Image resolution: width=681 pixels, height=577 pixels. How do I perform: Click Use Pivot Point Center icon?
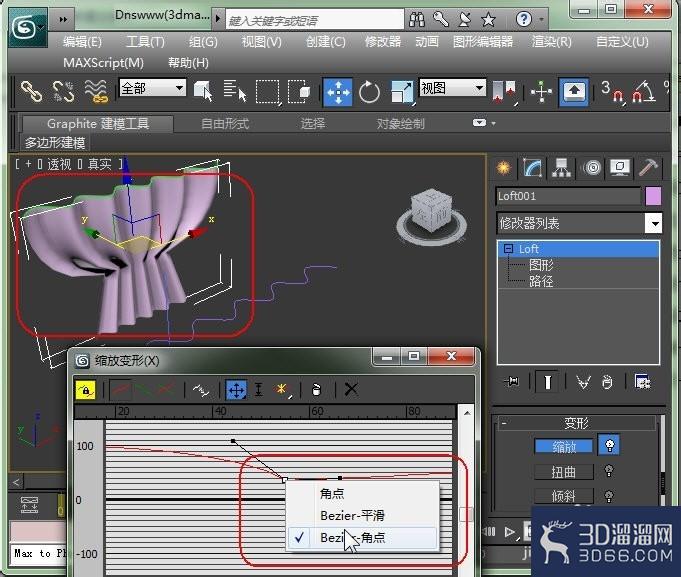click(504, 92)
